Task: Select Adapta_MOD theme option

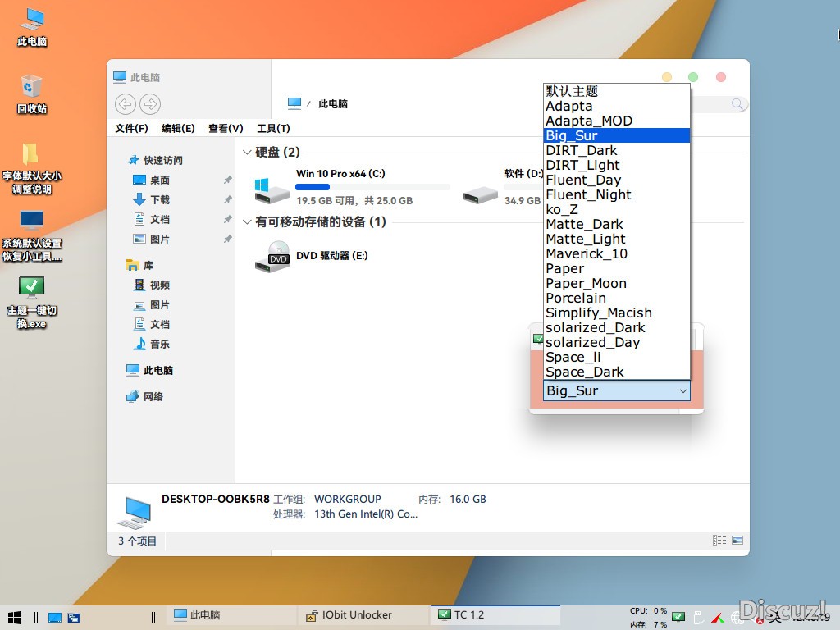Action: click(x=617, y=121)
